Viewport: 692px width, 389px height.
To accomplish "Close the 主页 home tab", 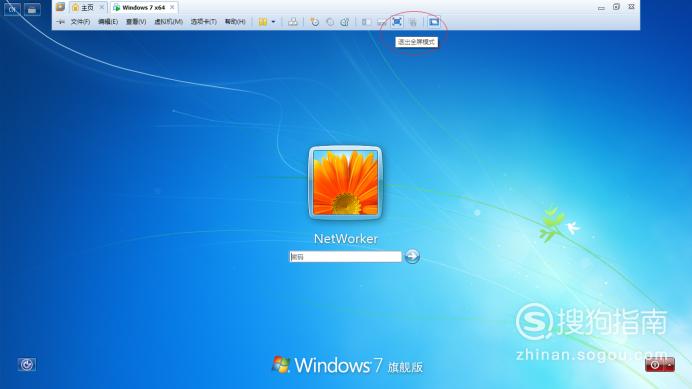I will [102, 8].
